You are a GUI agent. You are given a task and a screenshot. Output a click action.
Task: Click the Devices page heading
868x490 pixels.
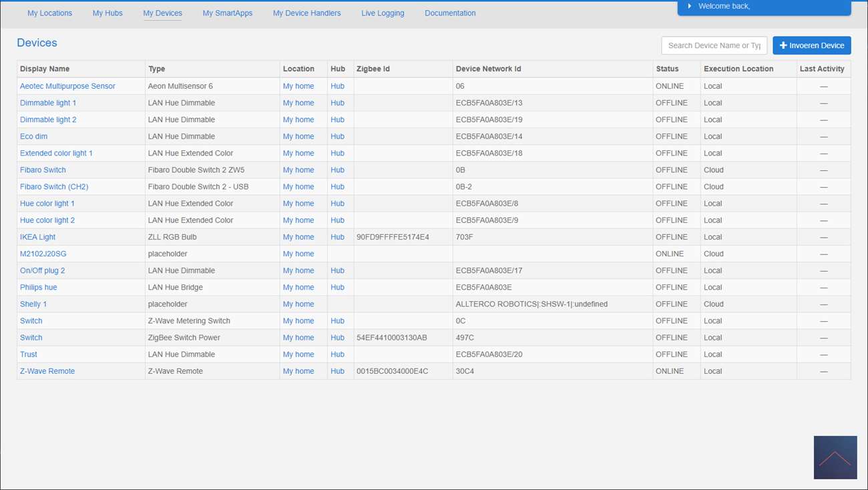(x=37, y=43)
